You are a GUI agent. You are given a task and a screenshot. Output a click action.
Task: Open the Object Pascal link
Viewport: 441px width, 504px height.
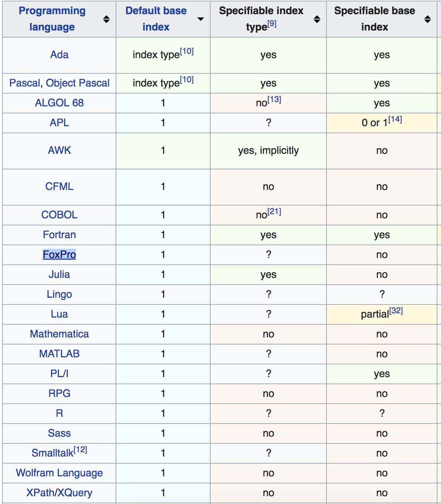[78, 83]
